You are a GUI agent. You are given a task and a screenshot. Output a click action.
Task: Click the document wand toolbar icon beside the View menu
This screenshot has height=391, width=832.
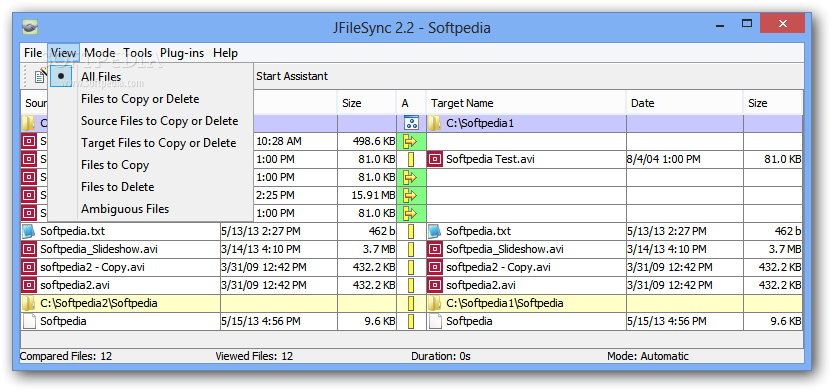tap(40, 76)
